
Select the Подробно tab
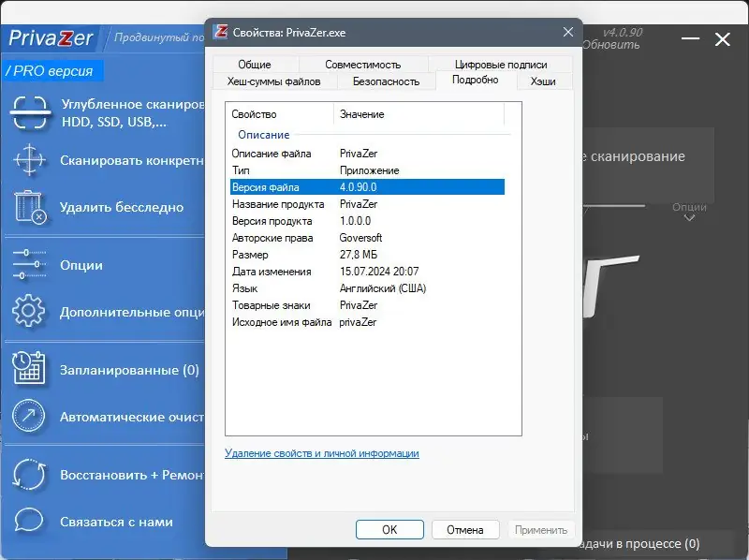[x=476, y=81]
